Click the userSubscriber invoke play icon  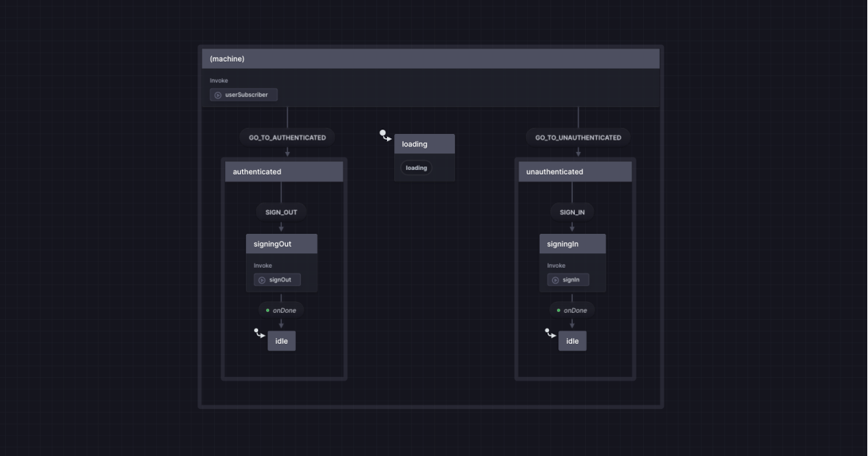(218, 95)
